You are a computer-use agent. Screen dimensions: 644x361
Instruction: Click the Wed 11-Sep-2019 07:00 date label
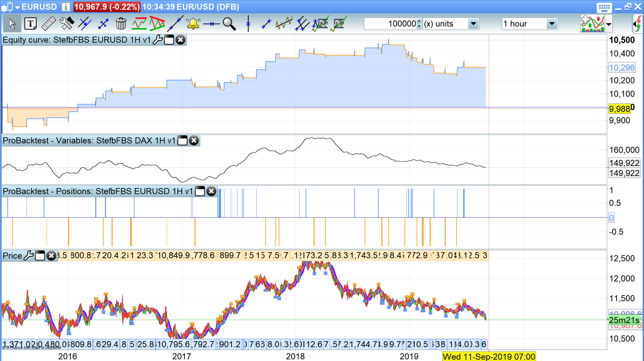489,356
